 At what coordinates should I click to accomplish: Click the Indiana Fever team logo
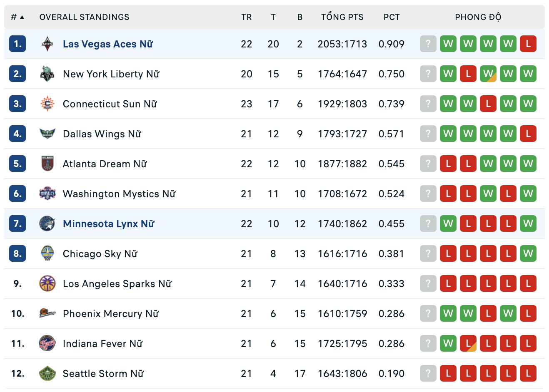(x=47, y=343)
